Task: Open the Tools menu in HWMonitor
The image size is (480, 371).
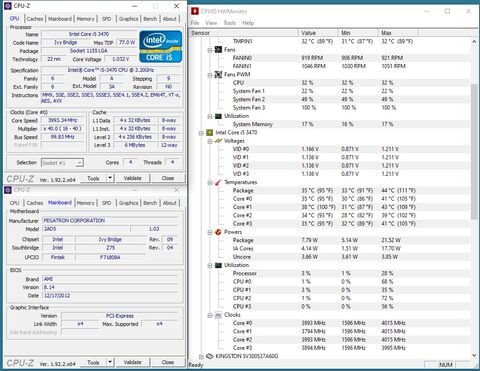Action: pos(230,23)
